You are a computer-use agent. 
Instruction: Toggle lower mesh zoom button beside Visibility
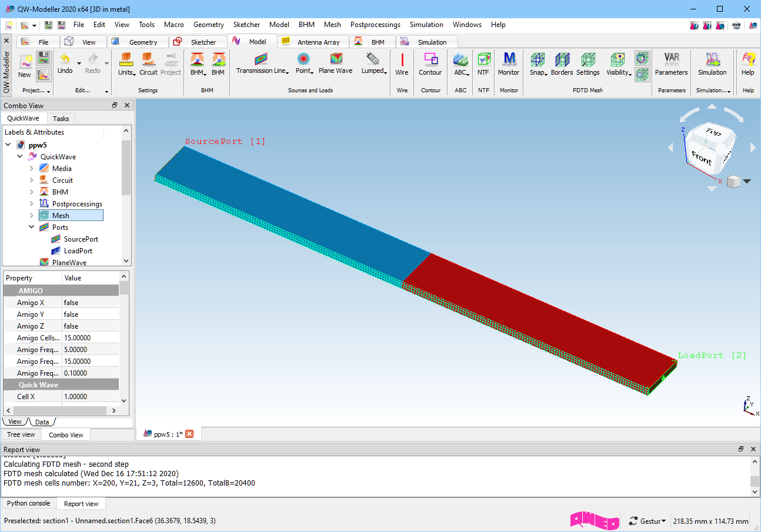coord(642,74)
